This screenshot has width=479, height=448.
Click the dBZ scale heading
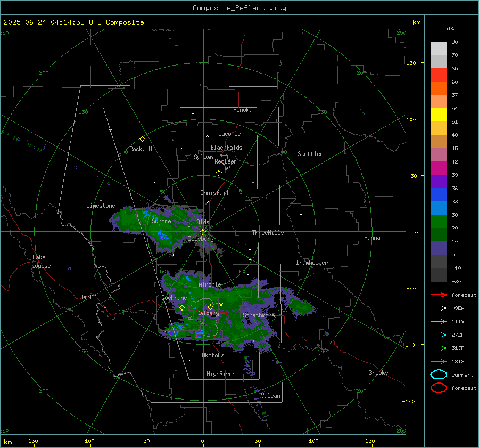point(451,28)
